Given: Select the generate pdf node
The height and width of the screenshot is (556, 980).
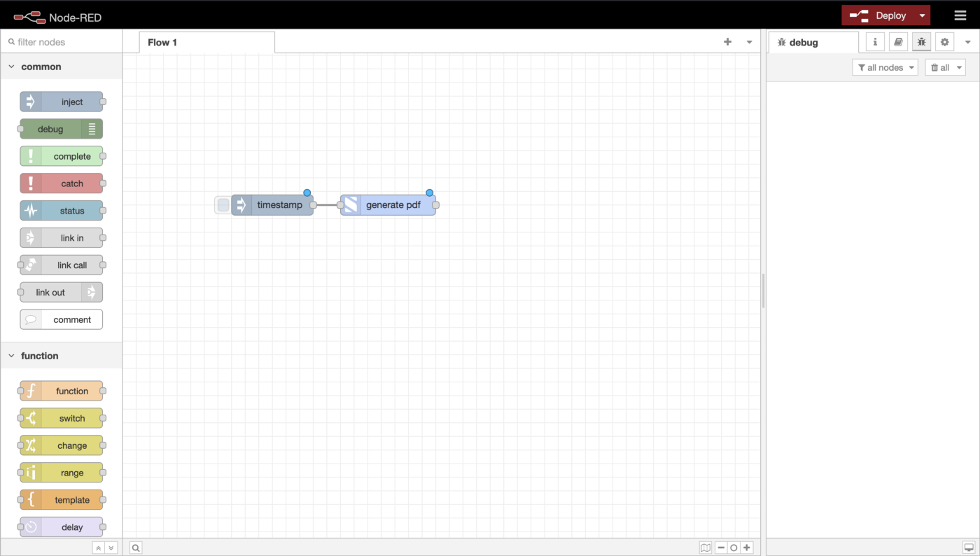Looking at the screenshot, I should (x=393, y=205).
